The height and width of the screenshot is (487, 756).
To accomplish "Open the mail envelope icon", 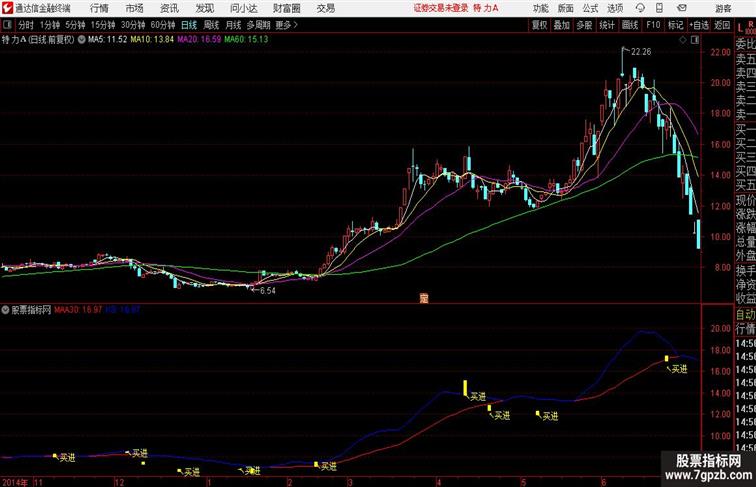I will click(682, 8).
